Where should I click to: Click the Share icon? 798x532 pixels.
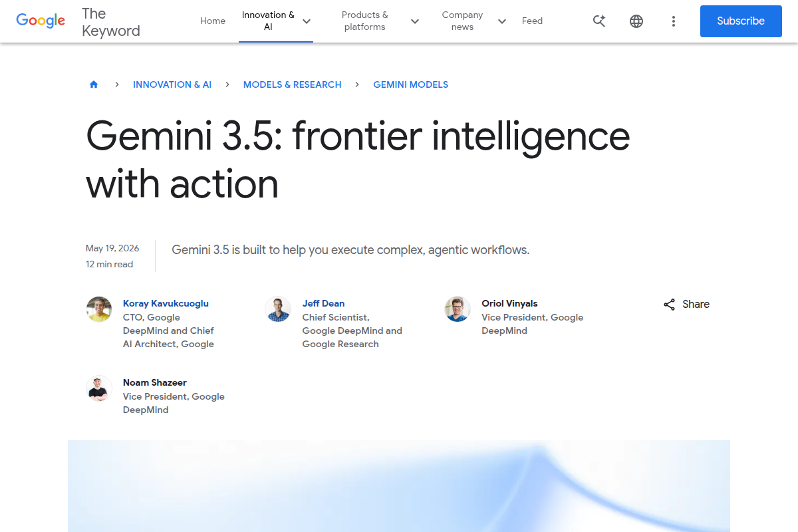point(670,305)
